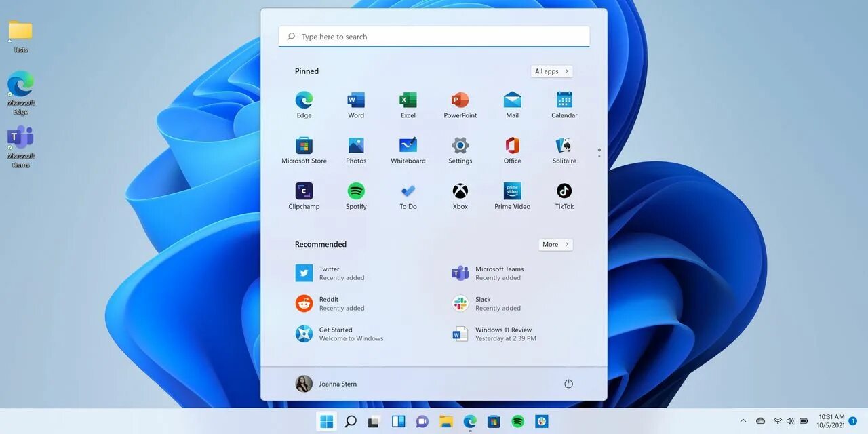
Task: Click the taskbar Start button
Action: (326, 421)
